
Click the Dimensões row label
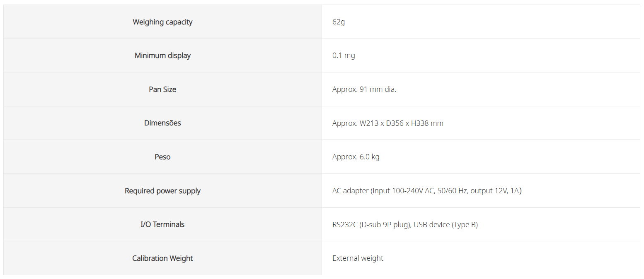(x=162, y=123)
